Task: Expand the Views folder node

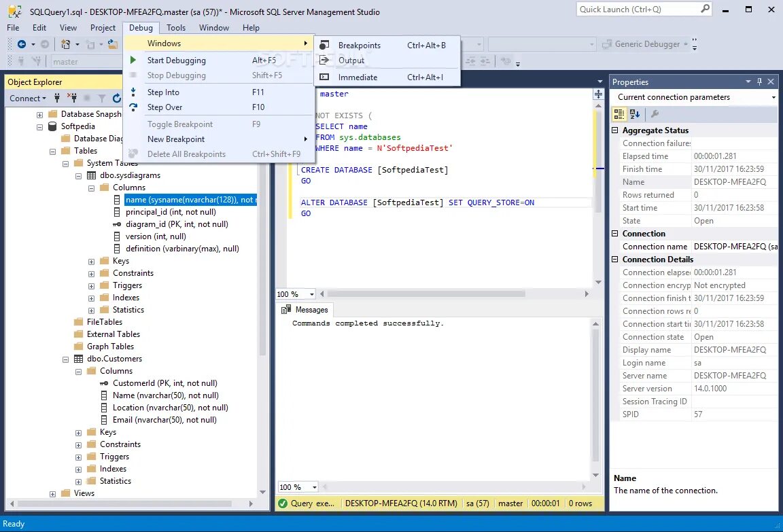Action: tap(52, 493)
